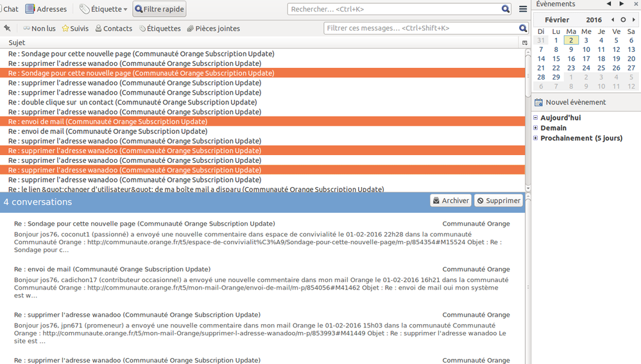This screenshot has width=641, height=364.
Task: Expand the Demain section
Action: point(536,128)
